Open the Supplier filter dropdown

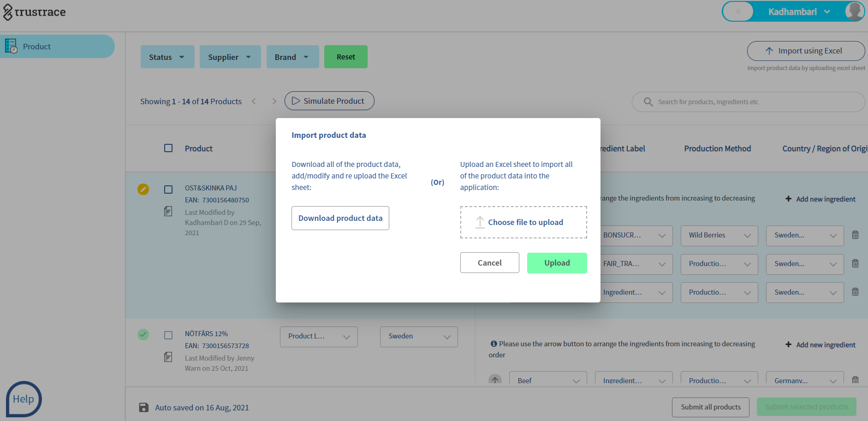(x=230, y=57)
